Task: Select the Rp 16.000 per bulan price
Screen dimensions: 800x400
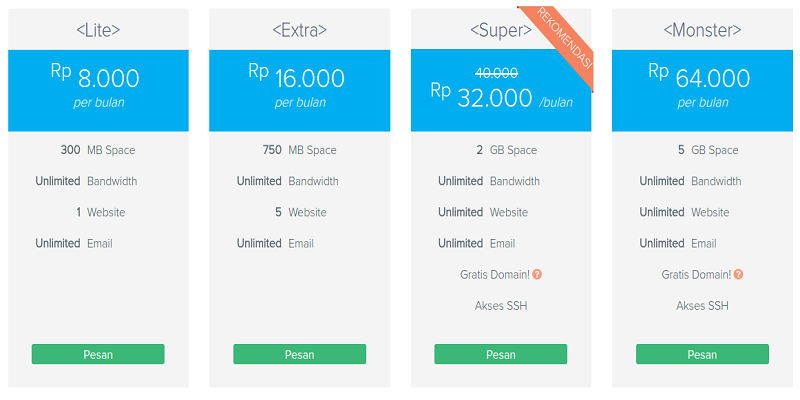Action: click(299, 86)
